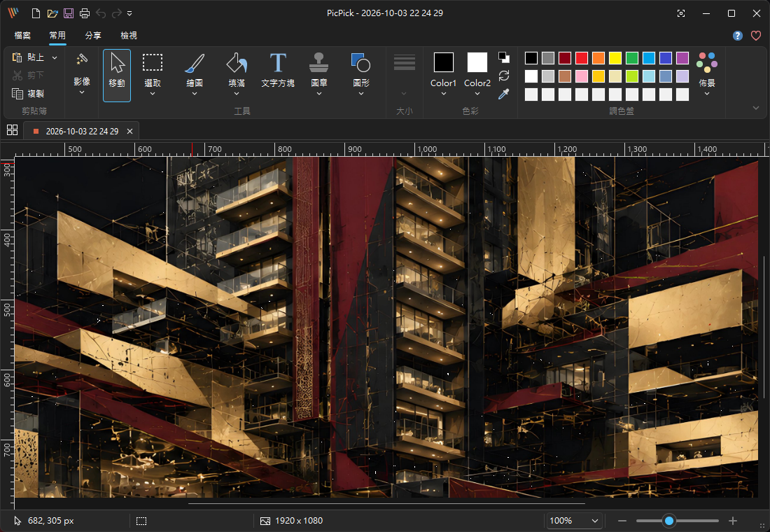
Task: Click the heart icon in top right
Action: coord(756,36)
